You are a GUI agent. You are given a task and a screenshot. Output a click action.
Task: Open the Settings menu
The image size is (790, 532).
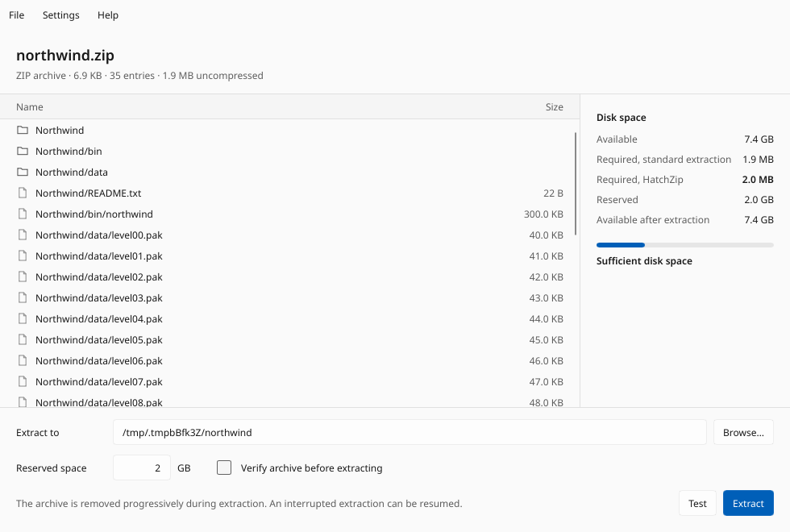coord(61,15)
